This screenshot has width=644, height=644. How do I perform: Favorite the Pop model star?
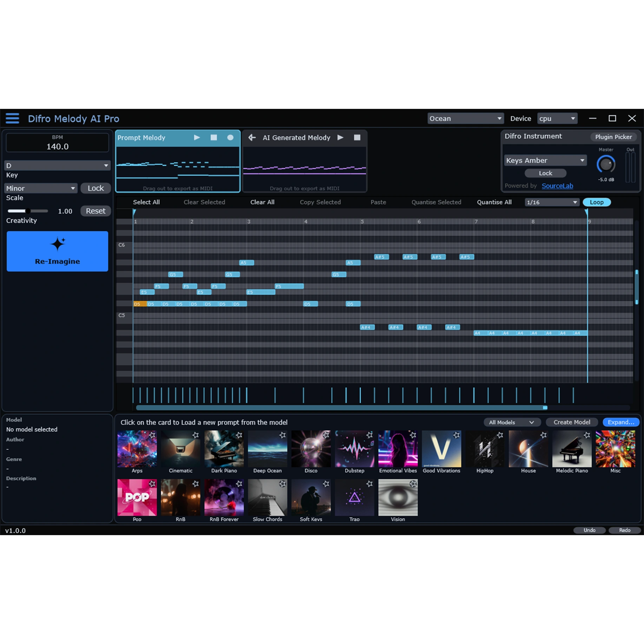pos(152,484)
